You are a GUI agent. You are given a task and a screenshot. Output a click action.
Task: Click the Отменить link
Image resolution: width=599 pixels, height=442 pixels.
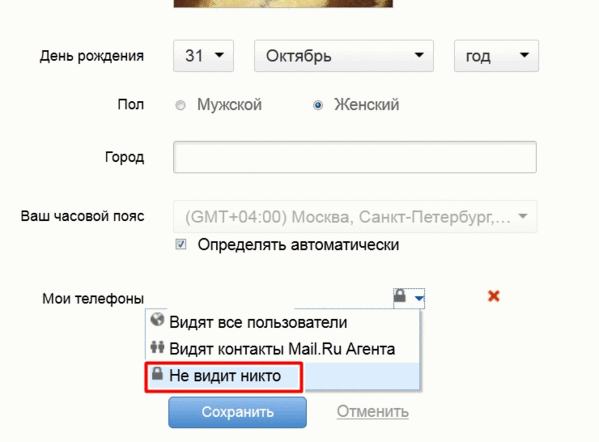(x=372, y=411)
